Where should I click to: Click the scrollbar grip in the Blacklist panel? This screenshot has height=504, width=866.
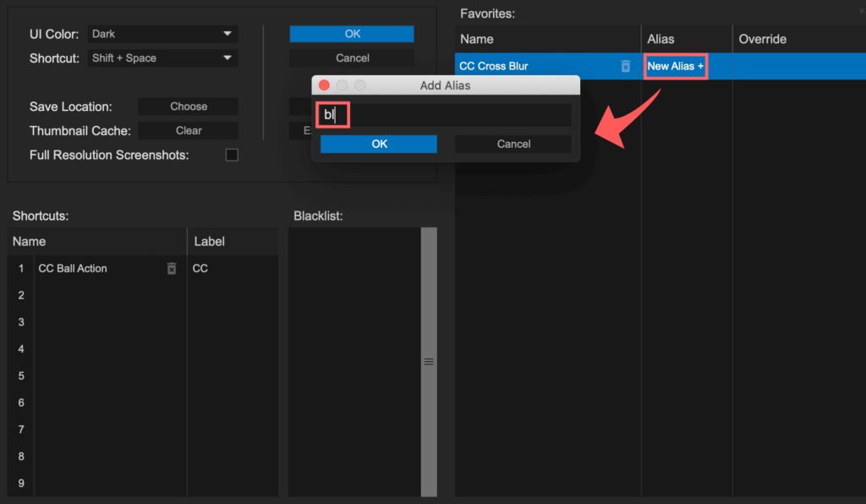tap(429, 361)
